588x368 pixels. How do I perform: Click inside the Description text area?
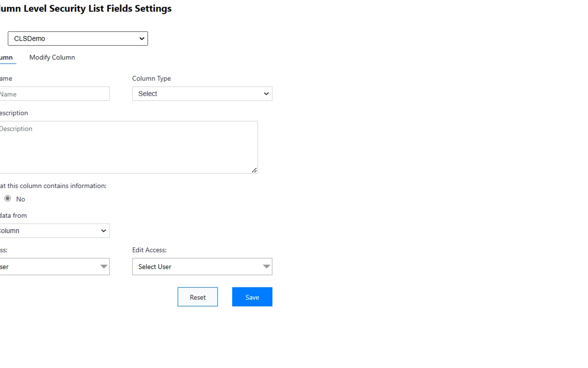(129, 147)
